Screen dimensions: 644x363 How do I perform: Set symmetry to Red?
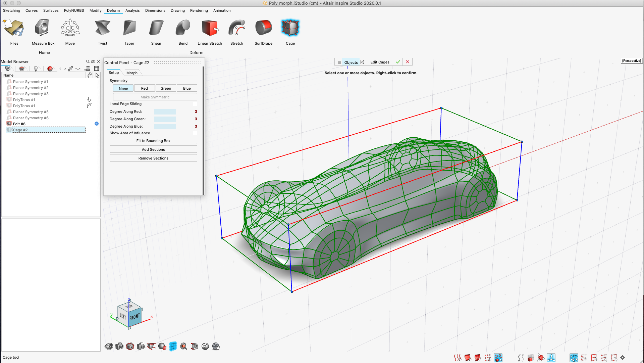click(x=145, y=88)
